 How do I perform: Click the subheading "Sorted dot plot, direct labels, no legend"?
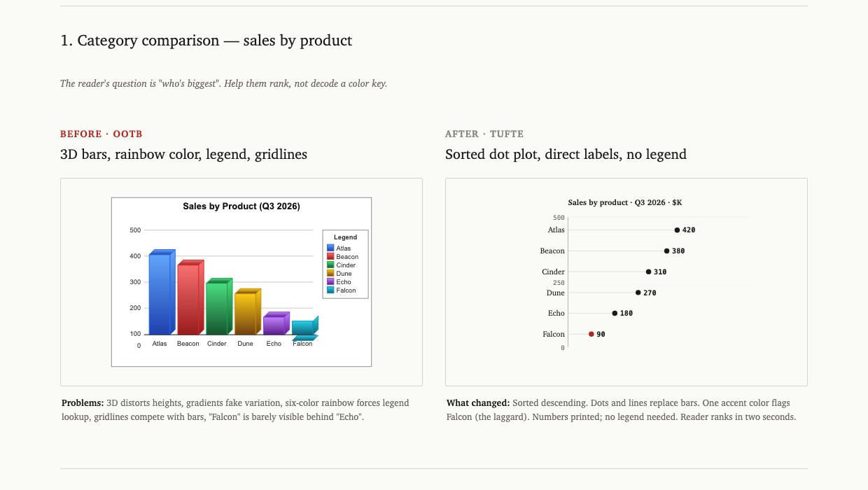click(566, 154)
